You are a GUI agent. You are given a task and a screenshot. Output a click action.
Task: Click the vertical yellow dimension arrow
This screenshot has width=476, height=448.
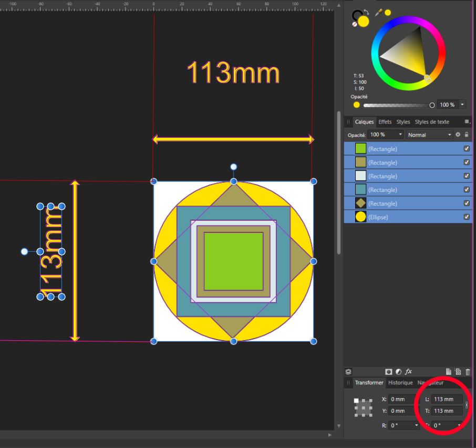pyautogui.click(x=75, y=261)
